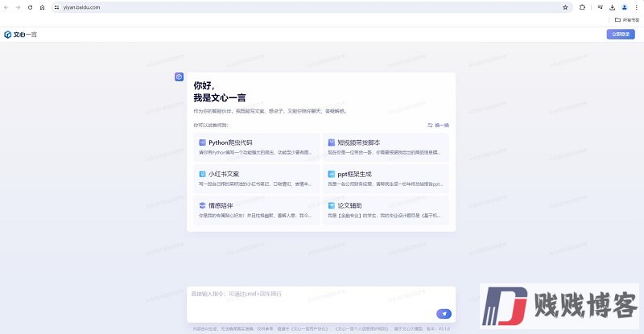Click the bot avatar icon beside greeting card
This screenshot has width=644, height=334.
point(179,76)
